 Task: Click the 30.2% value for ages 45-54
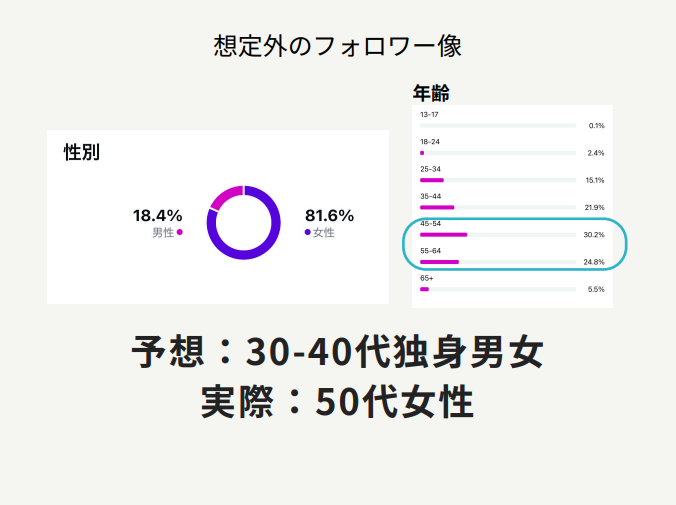(594, 235)
